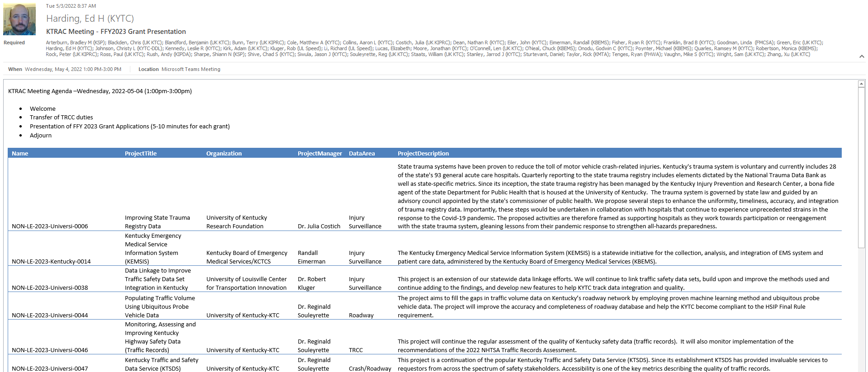Open recipient Franklin, Brad B (KYTC)

click(x=689, y=42)
